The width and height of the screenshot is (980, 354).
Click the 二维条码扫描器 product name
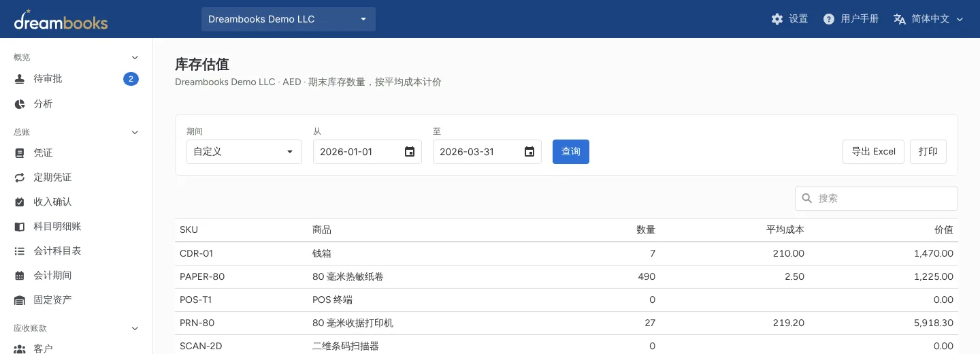coord(346,346)
